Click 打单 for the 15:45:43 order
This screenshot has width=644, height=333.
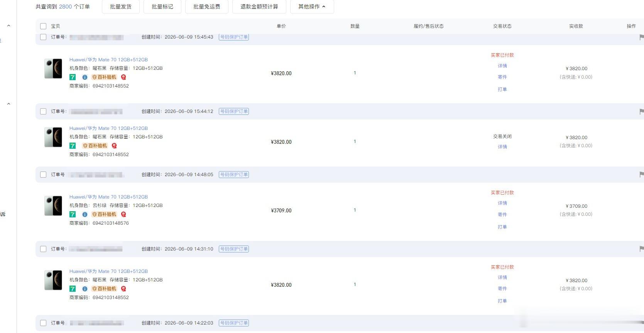(x=502, y=89)
